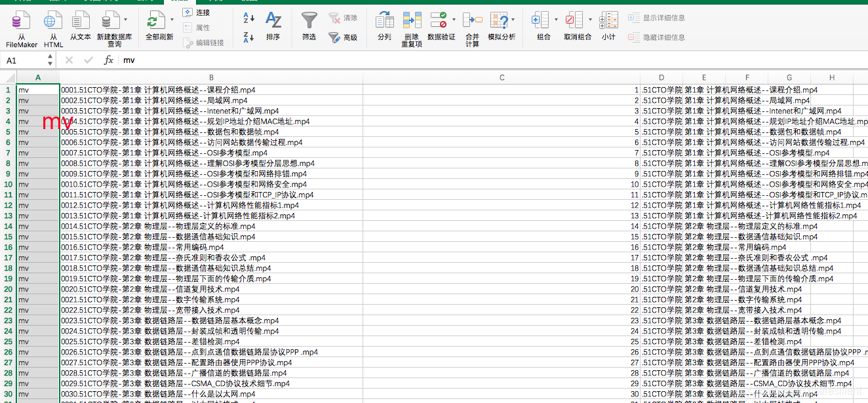The height and width of the screenshot is (403, 868).
Task: Expand the 数据验证 dropdown arrow
Action: pyautogui.click(x=452, y=20)
